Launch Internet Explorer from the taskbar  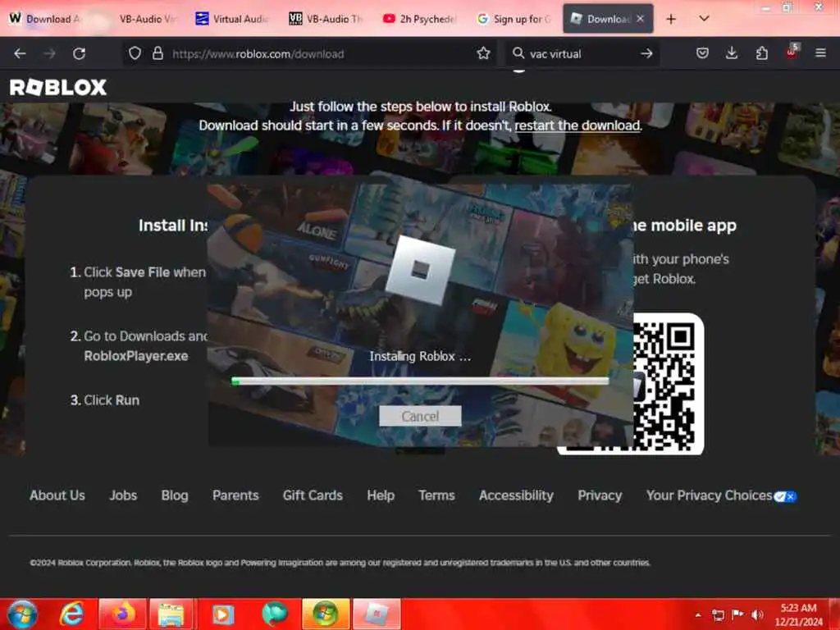(72, 614)
